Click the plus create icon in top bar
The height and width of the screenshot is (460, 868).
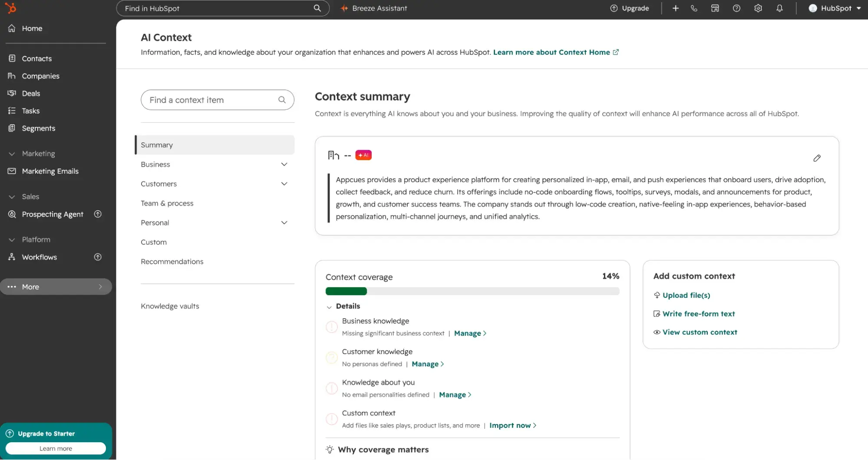click(675, 8)
